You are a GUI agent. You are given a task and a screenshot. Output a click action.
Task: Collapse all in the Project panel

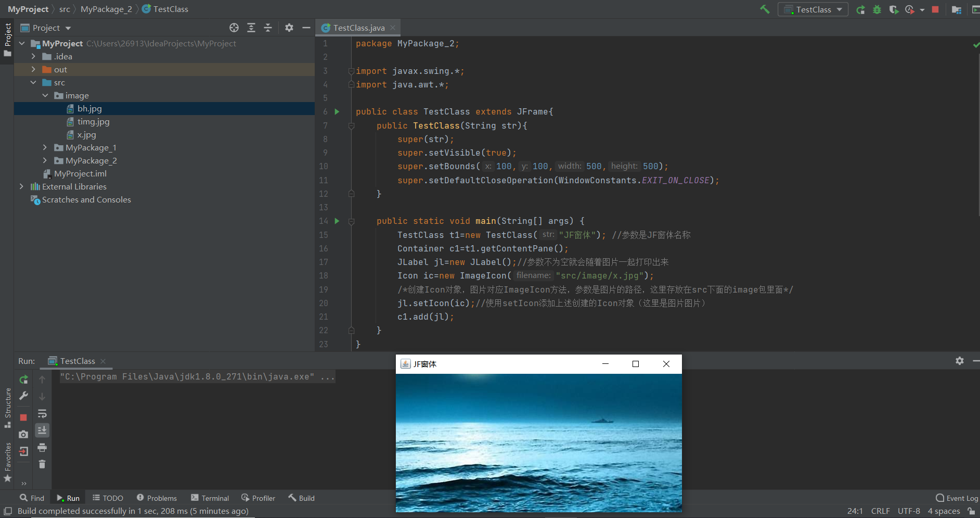pos(268,28)
